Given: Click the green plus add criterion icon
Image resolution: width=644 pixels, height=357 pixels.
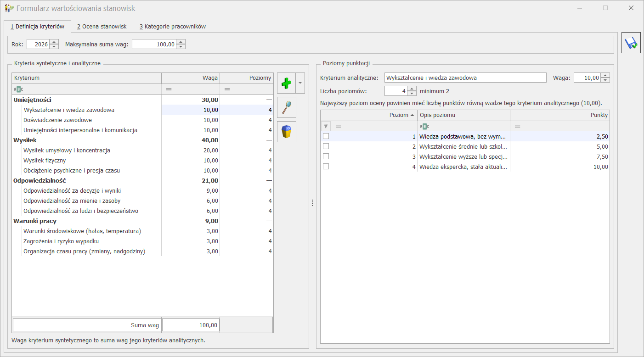Looking at the screenshot, I should click(x=286, y=83).
